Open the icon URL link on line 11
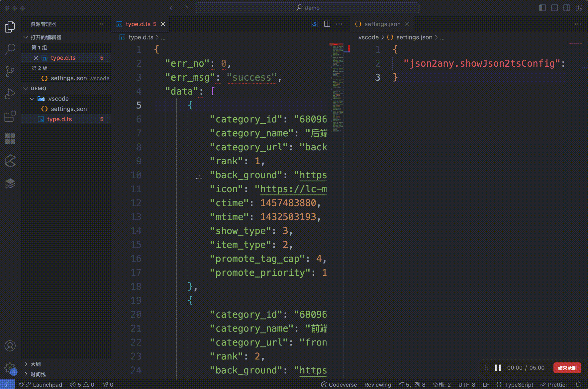Viewport: 588px width, 389px height. click(x=294, y=189)
